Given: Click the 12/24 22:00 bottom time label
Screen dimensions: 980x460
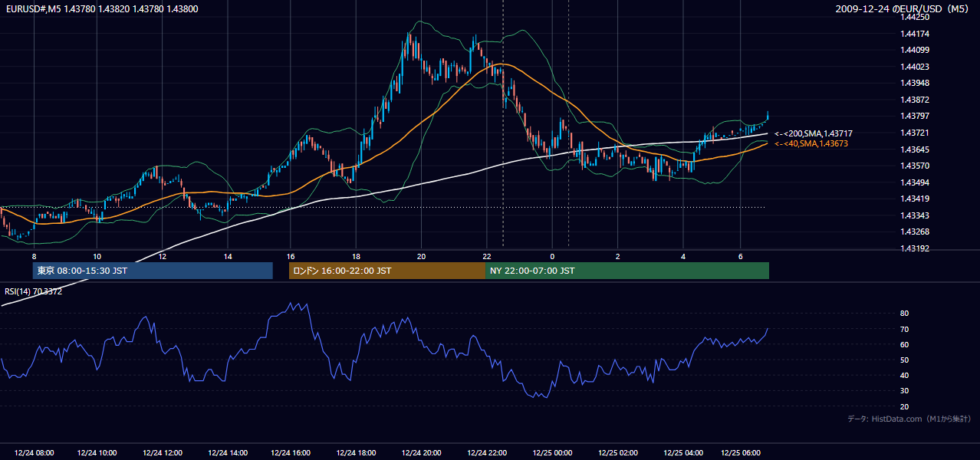Looking at the screenshot, I should tap(487, 453).
